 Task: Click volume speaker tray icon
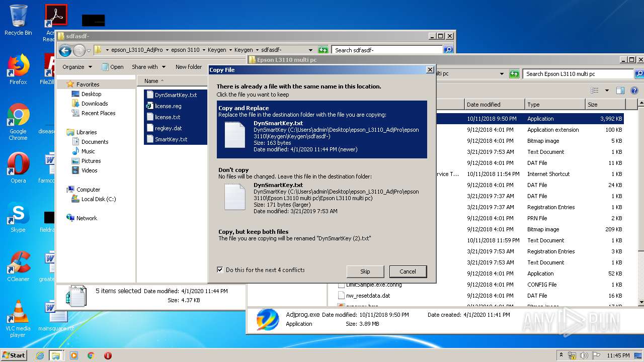pos(584,355)
